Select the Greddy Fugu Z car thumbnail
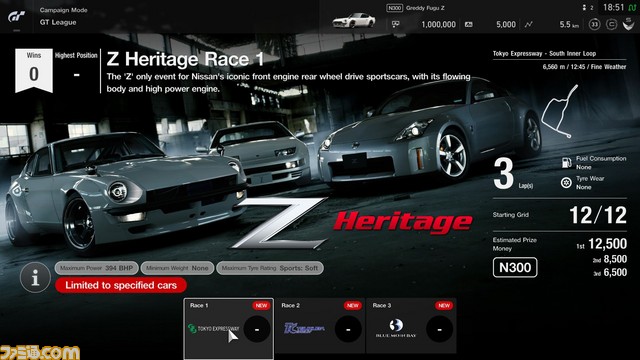Viewport: 640px width, 360px height. click(x=354, y=20)
